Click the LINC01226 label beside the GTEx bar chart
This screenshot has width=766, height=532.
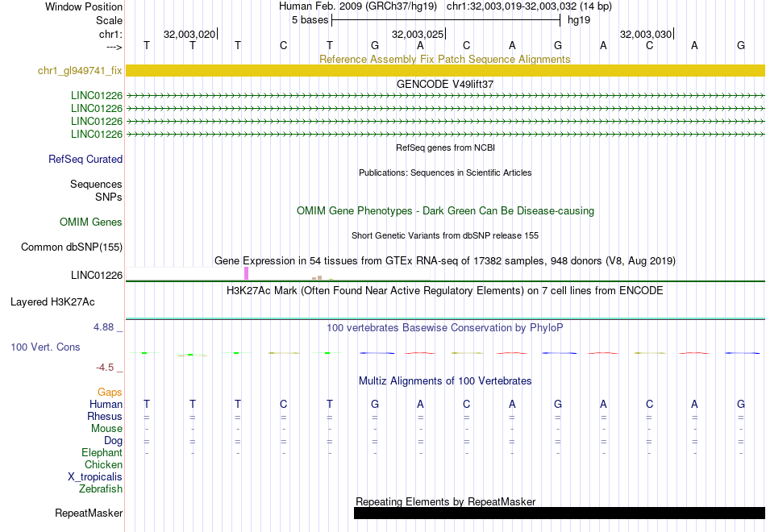97,276
